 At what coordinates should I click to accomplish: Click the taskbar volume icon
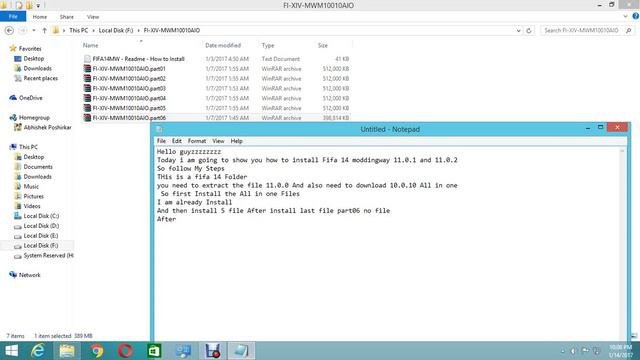point(573,351)
